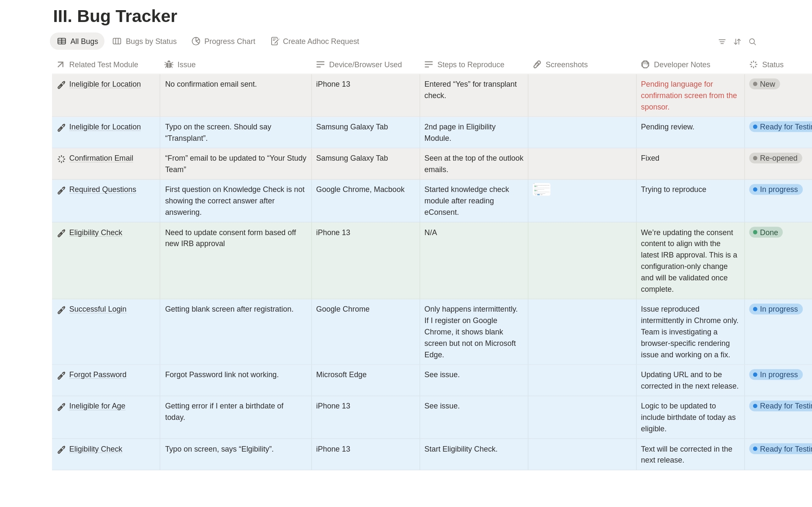Open the Device/Browser Used column menu
The image size is (812, 507).
click(x=365, y=64)
